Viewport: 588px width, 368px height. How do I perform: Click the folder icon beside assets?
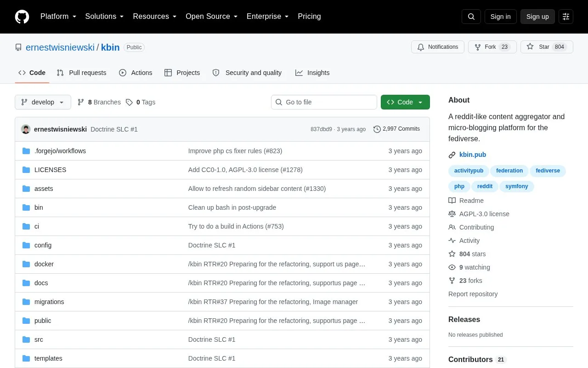click(26, 189)
